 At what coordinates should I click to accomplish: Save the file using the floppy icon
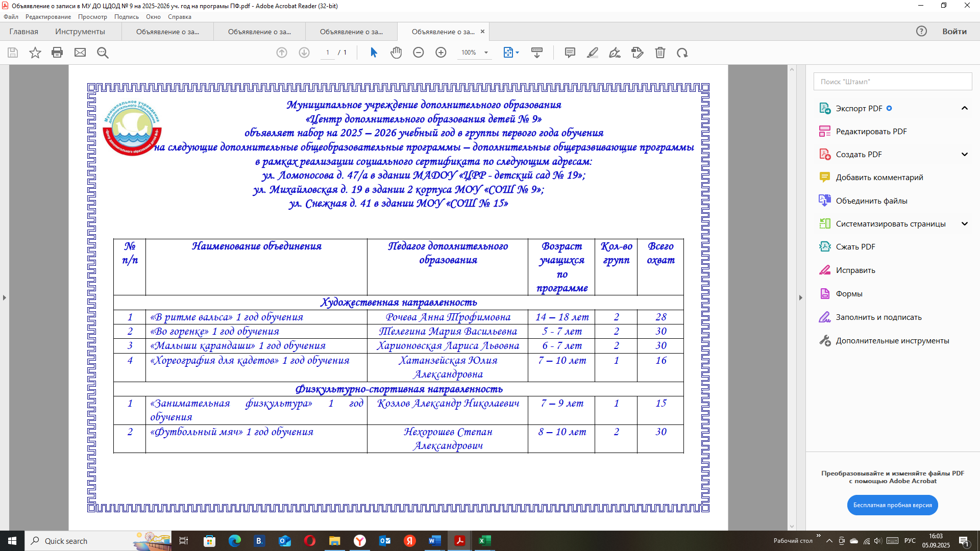point(13,53)
